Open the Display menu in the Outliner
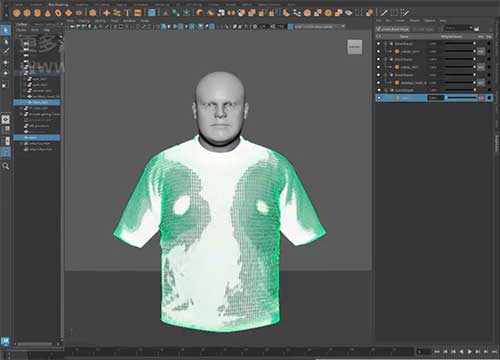Image resolution: width=500 pixels, height=360 pixels. 21,30
